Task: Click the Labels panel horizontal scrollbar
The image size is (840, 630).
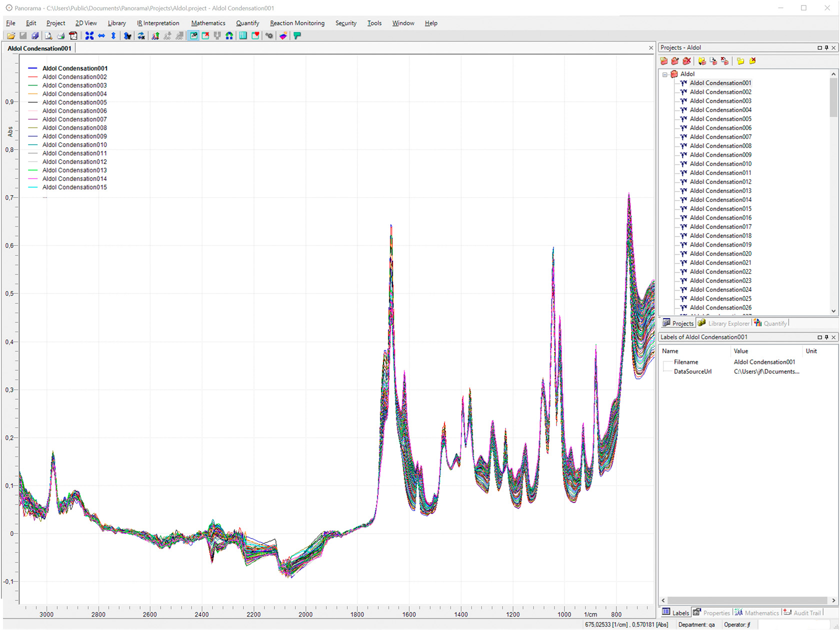Action: [x=747, y=600]
